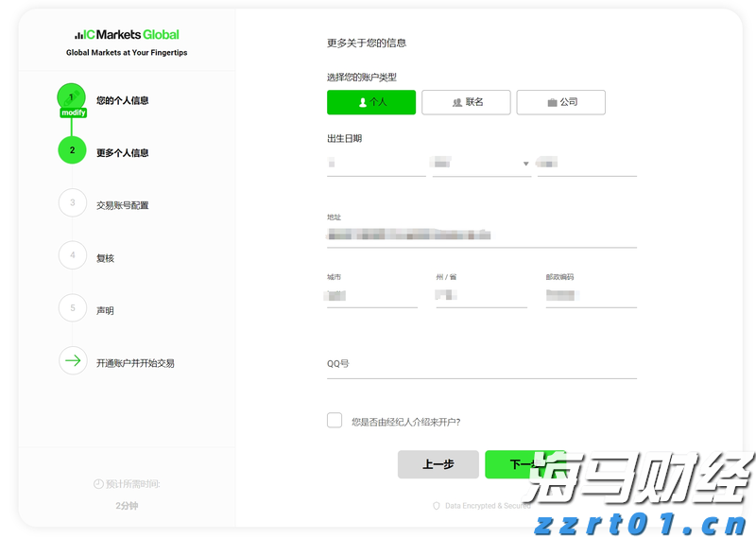Click the QQ号 input field

(x=481, y=364)
